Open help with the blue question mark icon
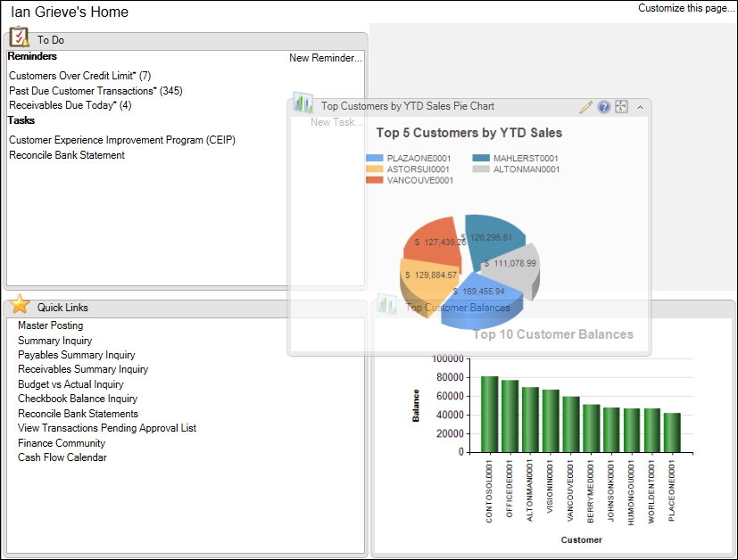The width and height of the screenshot is (738, 560). [x=604, y=107]
